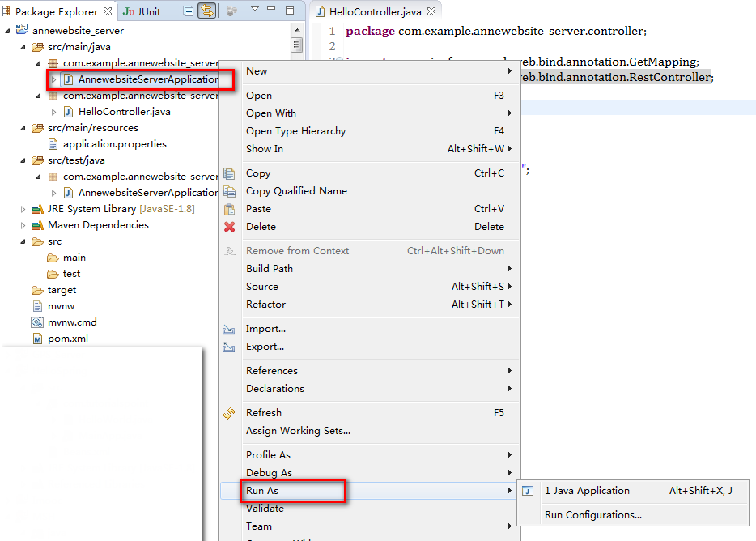Collapse the src/test/java folder

point(23,160)
